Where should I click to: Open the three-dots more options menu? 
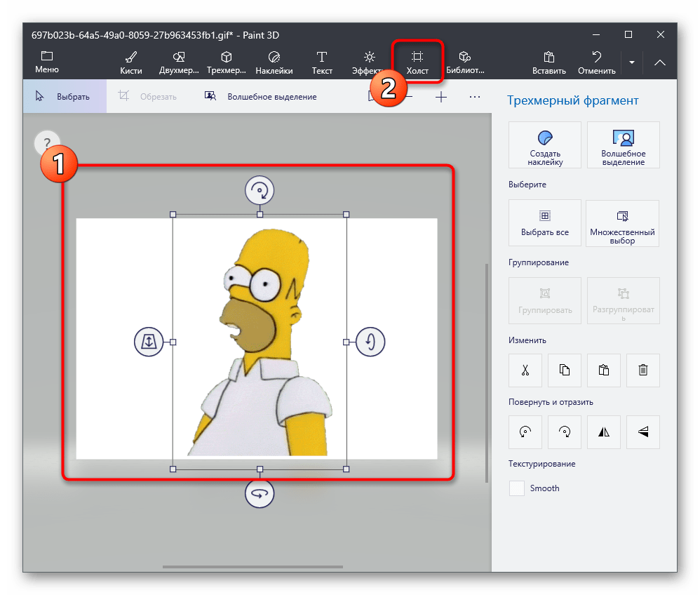[475, 97]
